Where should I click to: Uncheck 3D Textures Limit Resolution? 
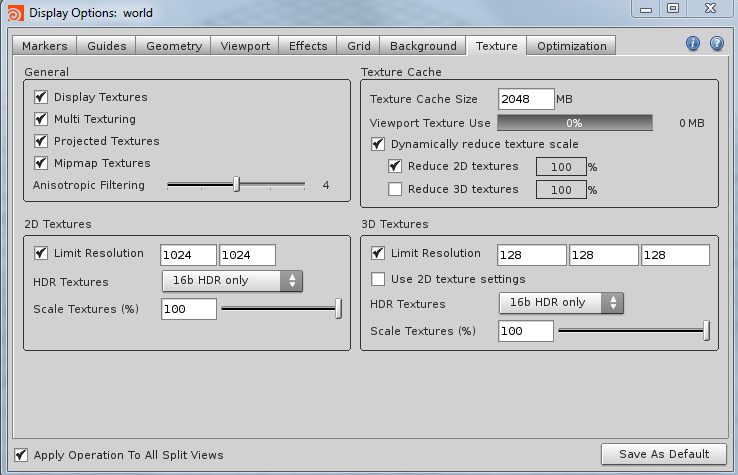pyautogui.click(x=378, y=253)
